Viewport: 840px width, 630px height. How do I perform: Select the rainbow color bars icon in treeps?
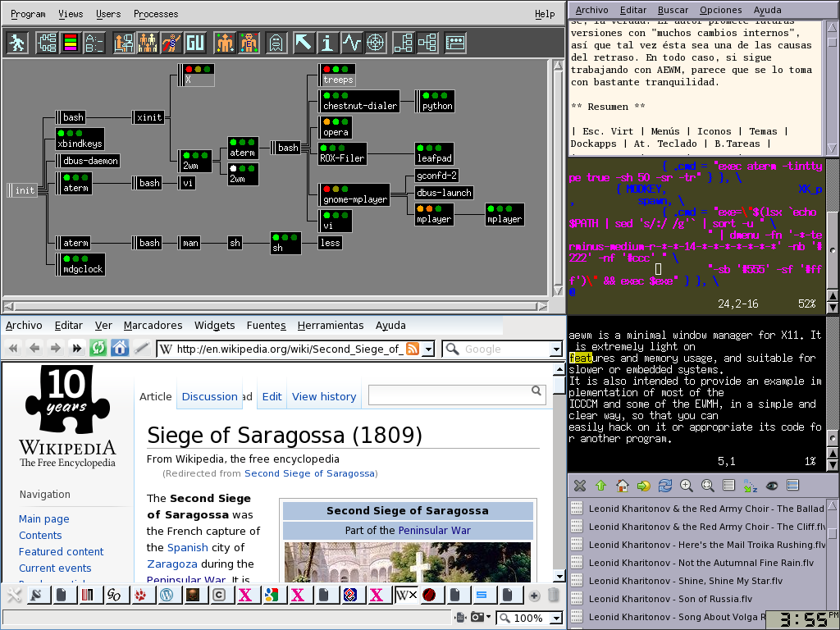coord(71,43)
